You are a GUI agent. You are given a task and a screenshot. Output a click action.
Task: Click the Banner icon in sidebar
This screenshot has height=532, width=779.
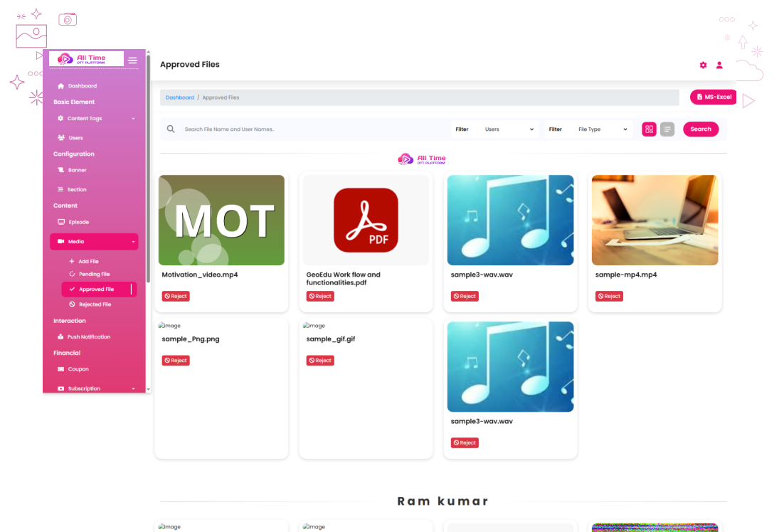[x=60, y=170]
